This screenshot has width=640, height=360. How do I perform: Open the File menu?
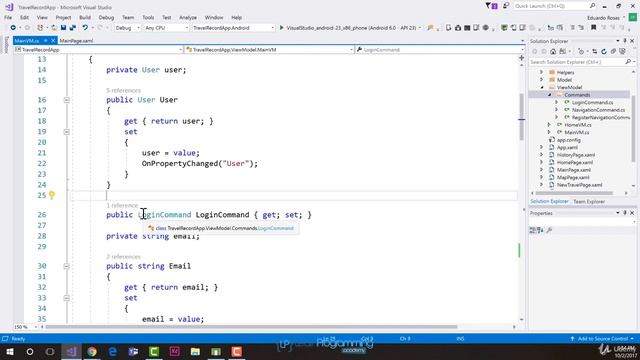8,18
